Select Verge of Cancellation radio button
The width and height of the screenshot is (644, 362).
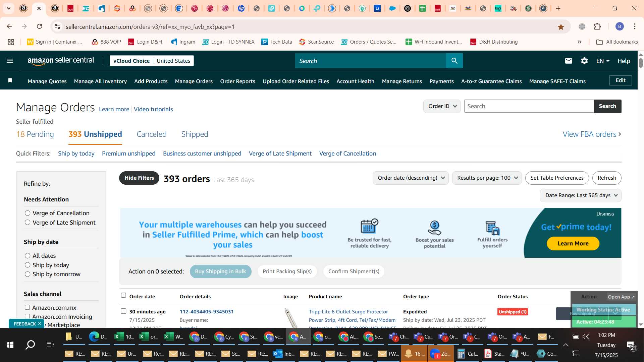(28, 213)
